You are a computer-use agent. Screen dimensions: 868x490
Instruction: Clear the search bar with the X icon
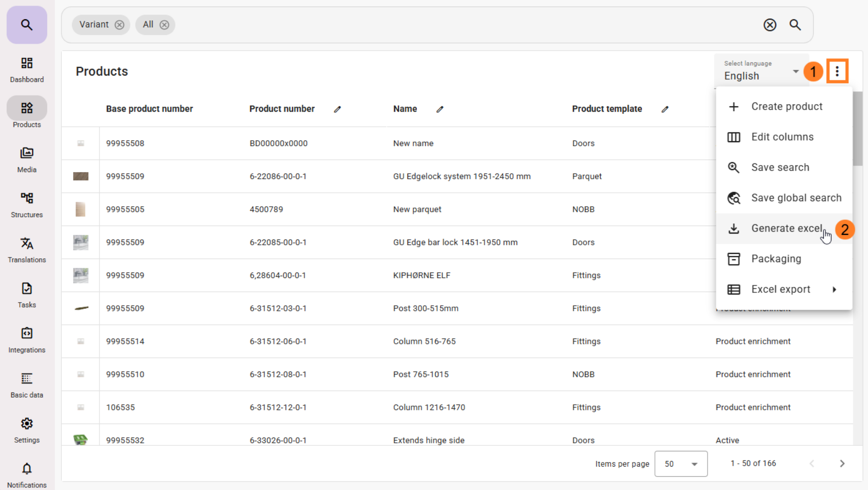(x=770, y=25)
